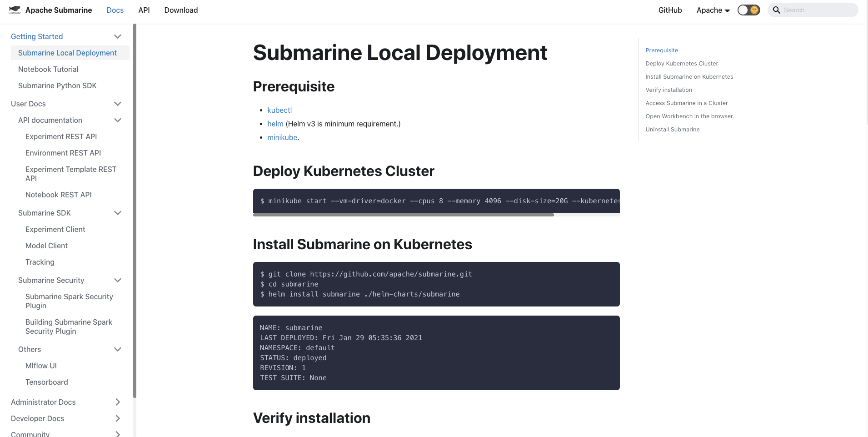
Task: Click the Apache Submarine brand title
Action: point(59,10)
